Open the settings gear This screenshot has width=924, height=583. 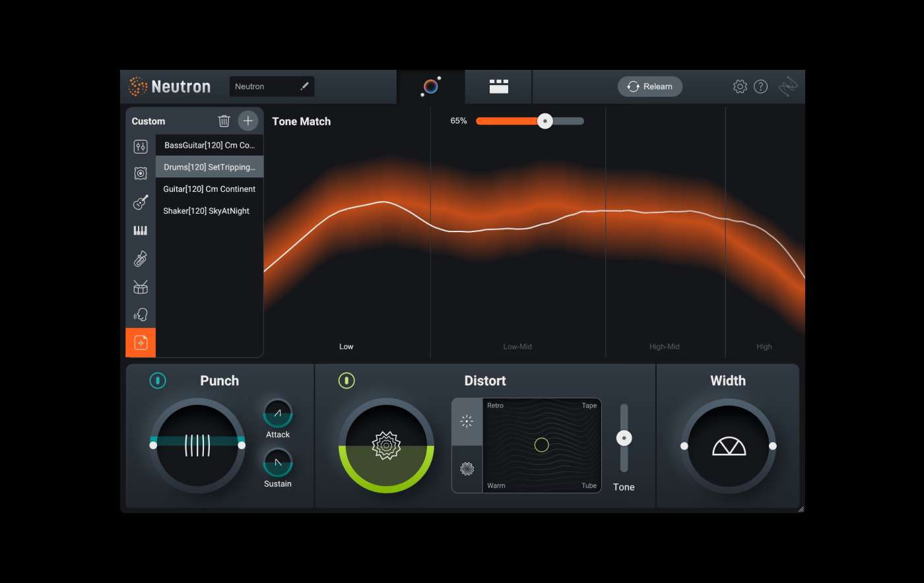click(740, 86)
